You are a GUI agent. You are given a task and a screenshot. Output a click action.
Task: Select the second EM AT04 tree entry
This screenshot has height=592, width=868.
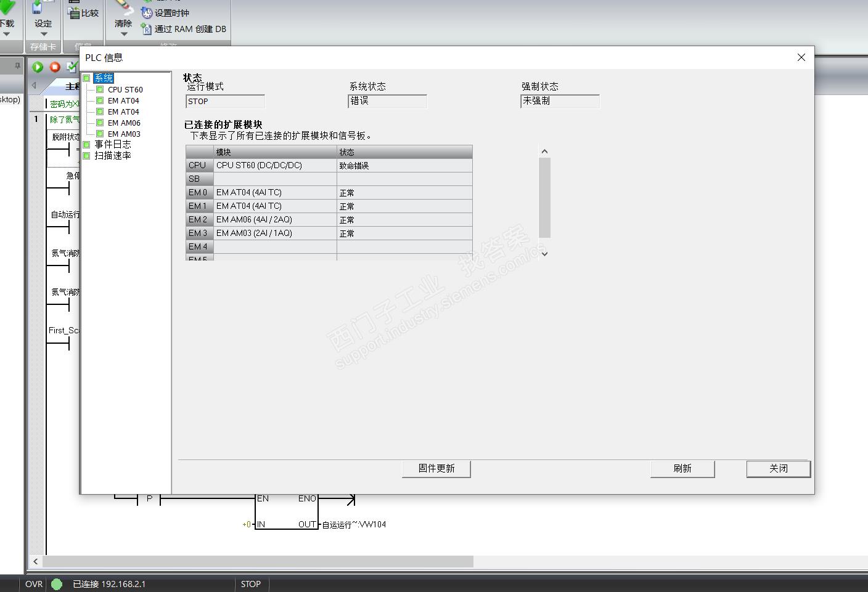123,112
